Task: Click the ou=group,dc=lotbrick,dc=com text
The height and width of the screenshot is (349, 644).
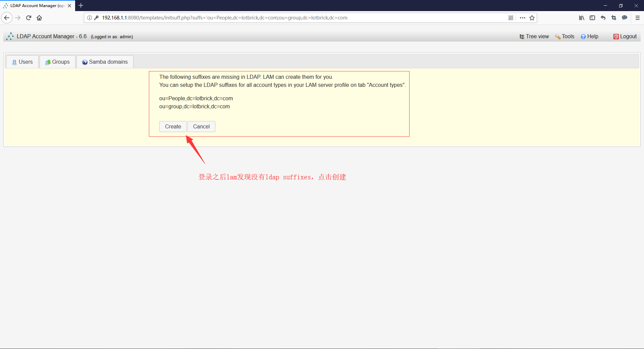Action: click(195, 106)
